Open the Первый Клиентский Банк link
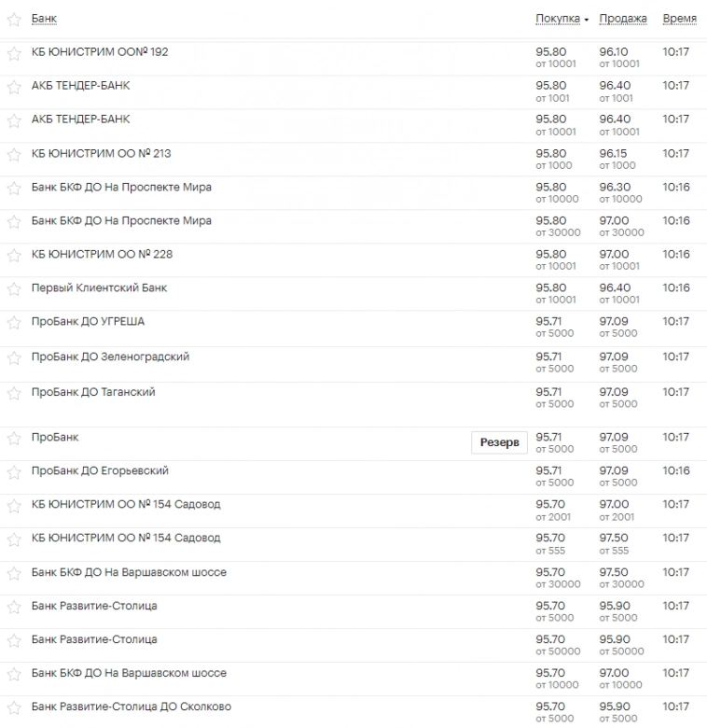 pyautogui.click(x=99, y=287)
